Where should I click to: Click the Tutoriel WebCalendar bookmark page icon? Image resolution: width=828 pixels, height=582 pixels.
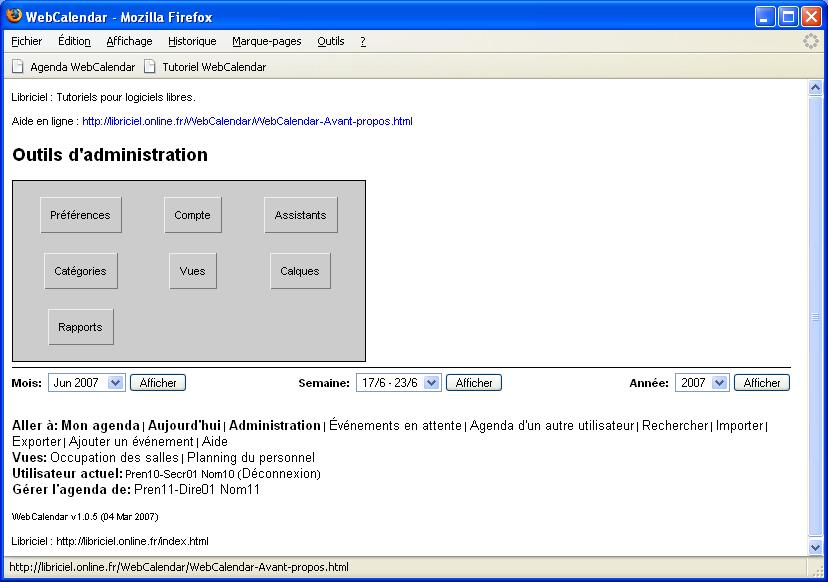point(150,67)
